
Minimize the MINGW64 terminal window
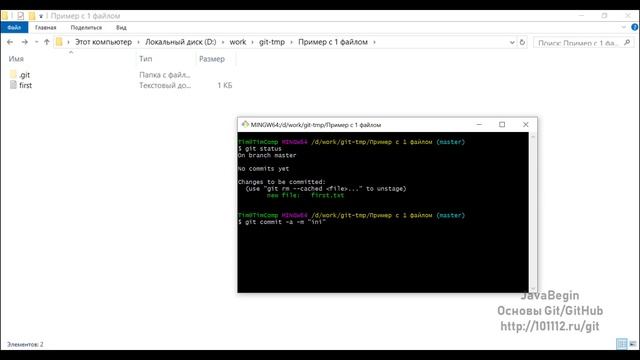[x=479, y=124]
